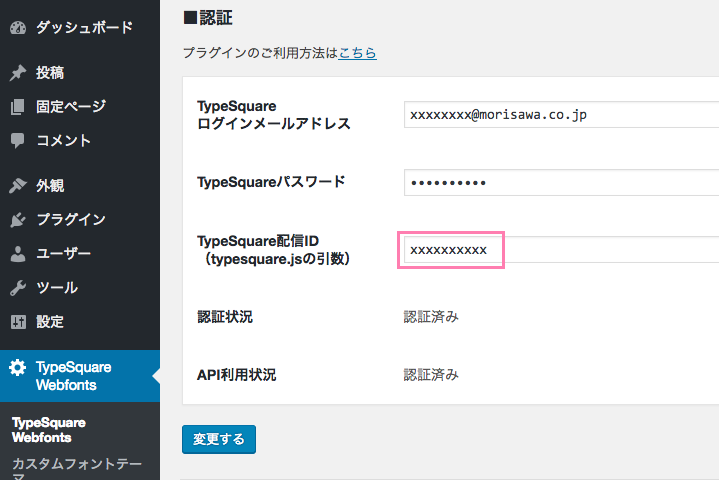Image resolution: width=719 pixels, height=480 pixels.
Task: Click the 変更する button
Action: [x=219, y=439]
